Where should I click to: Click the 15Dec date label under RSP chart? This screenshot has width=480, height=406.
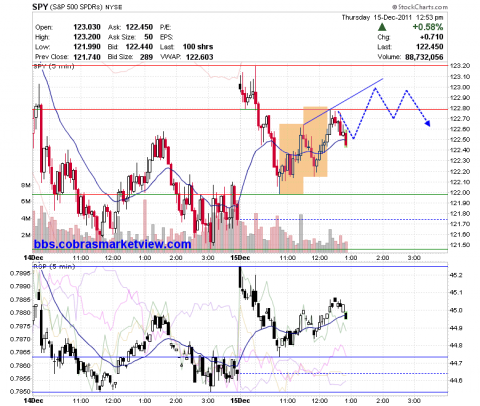240,401
